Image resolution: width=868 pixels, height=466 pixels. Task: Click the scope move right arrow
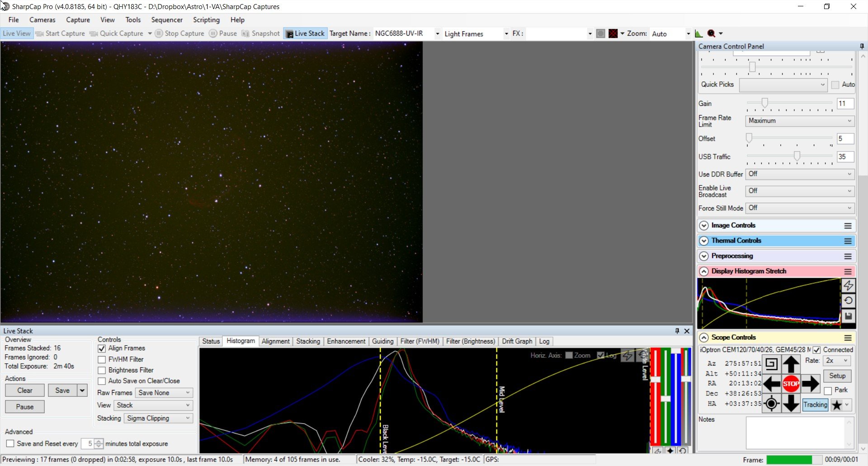click(x=810, y=384)
